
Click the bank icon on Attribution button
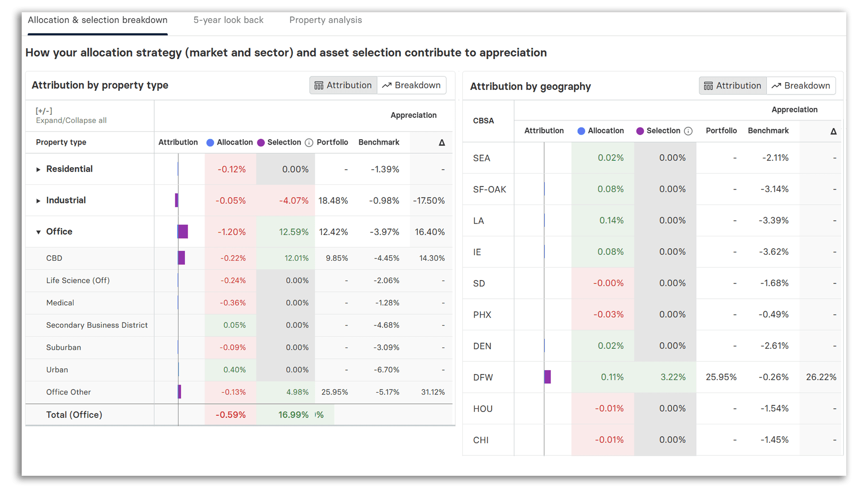point(319,85)
